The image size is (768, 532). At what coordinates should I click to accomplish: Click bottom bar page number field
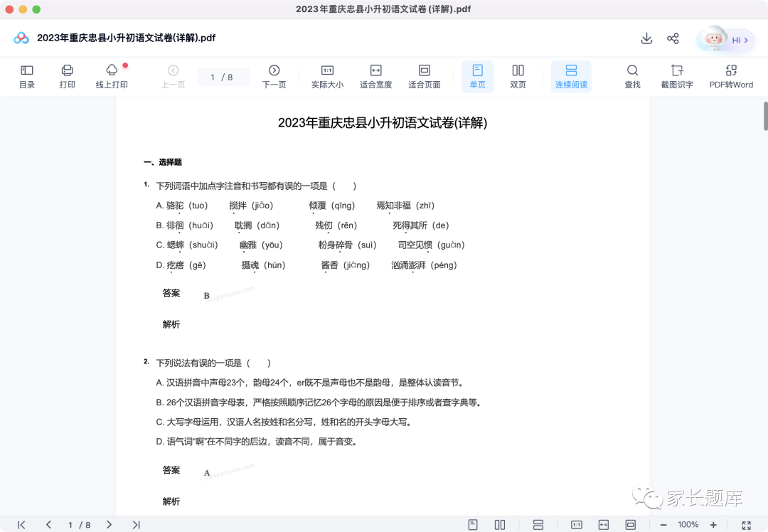tap(80, 525)
